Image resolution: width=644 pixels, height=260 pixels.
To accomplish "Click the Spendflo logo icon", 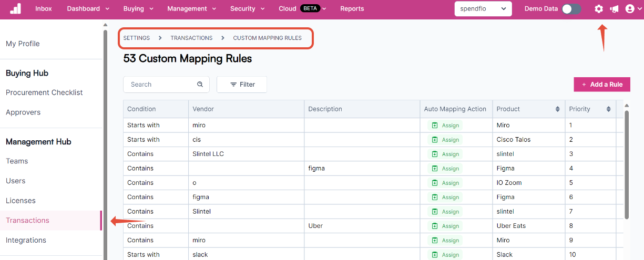I will click(x=15, y=8).
